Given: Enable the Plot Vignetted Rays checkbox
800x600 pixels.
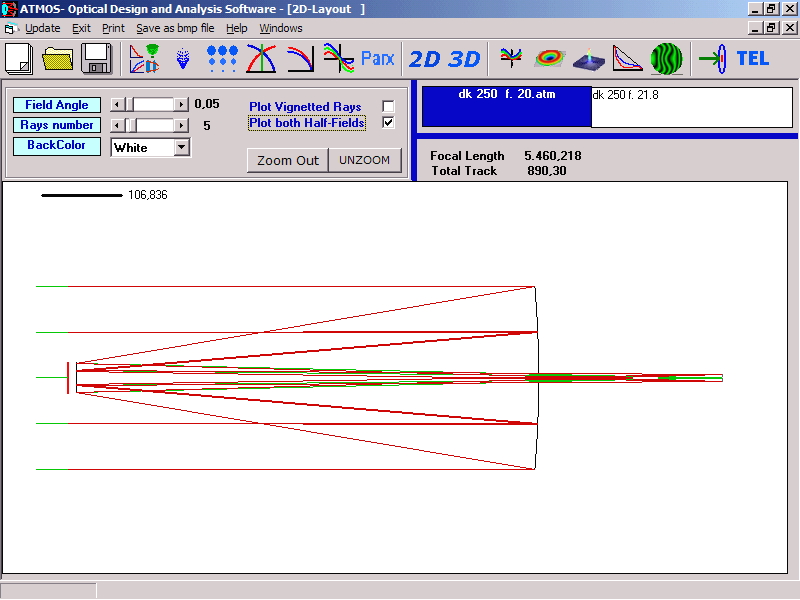Looking at the screenshot, I should pos(388,106).
